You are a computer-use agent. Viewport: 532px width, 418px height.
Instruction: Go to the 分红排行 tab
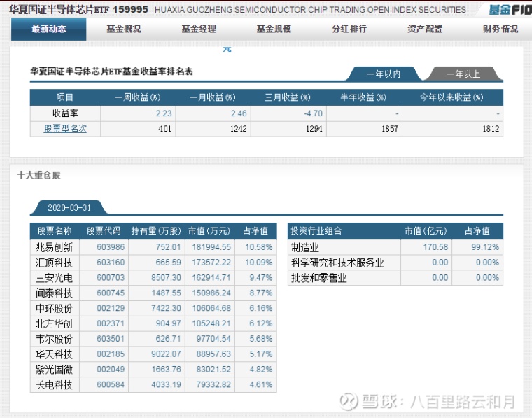click(x=349, y=29)
